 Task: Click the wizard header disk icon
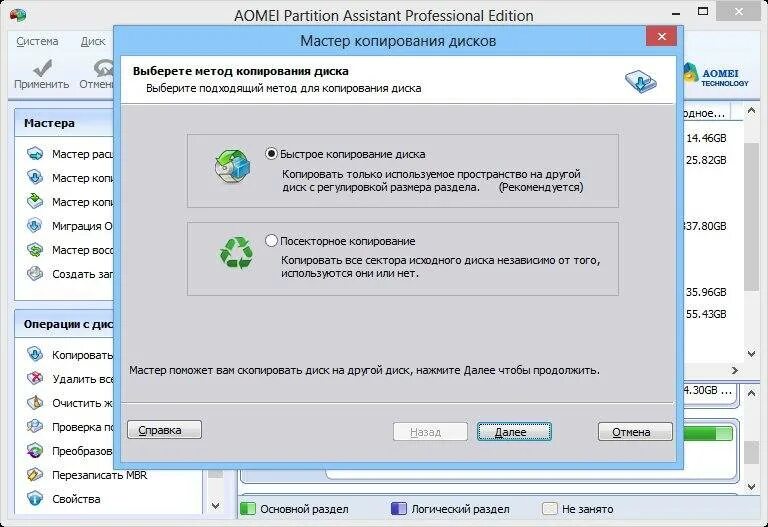tap(640, 80)
